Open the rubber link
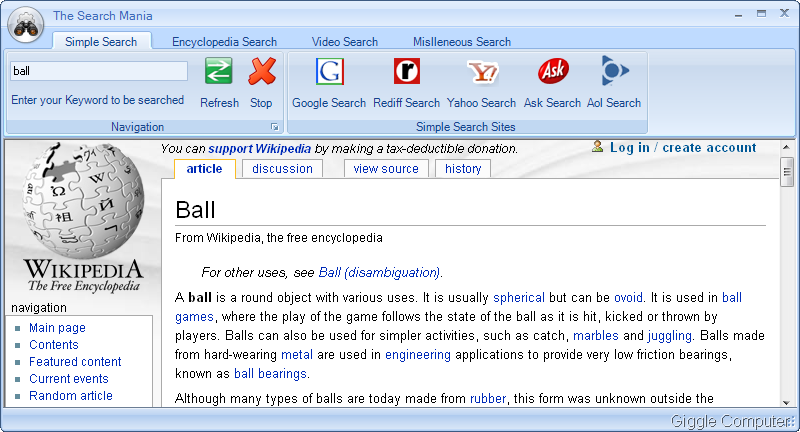This screenshot has height=432, width=800. pyautogui.click(x=488, y=398)
